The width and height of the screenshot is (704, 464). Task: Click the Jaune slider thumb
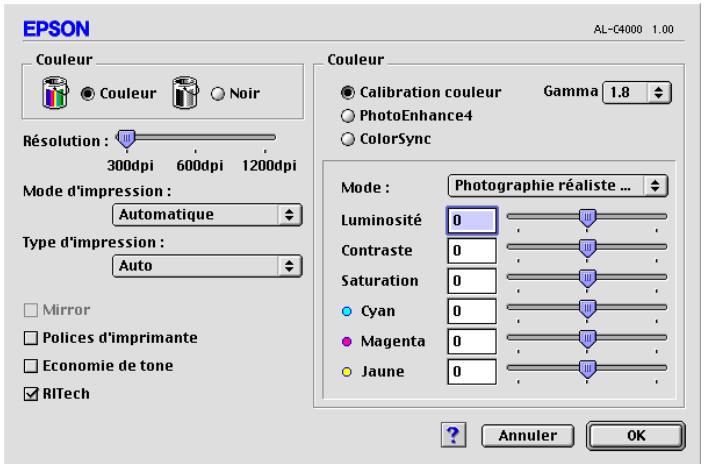(587, 369)
